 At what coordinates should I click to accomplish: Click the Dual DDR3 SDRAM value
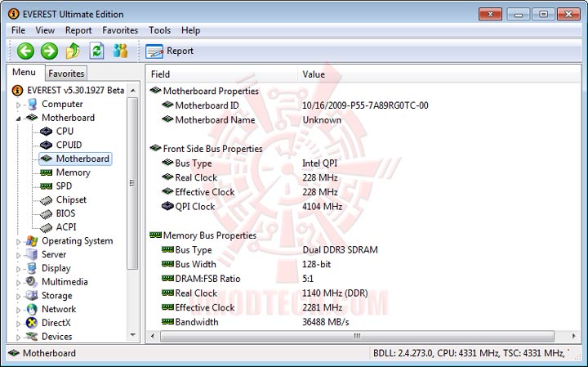pyautogui.click(x=340, y=250)
